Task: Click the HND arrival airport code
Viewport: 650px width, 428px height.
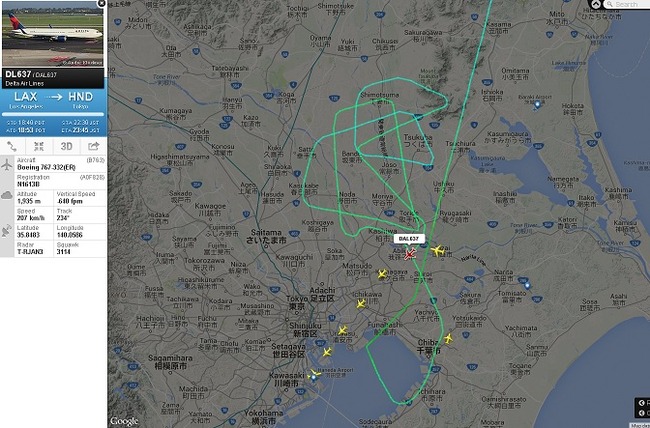Action: [x=80, y=97]
